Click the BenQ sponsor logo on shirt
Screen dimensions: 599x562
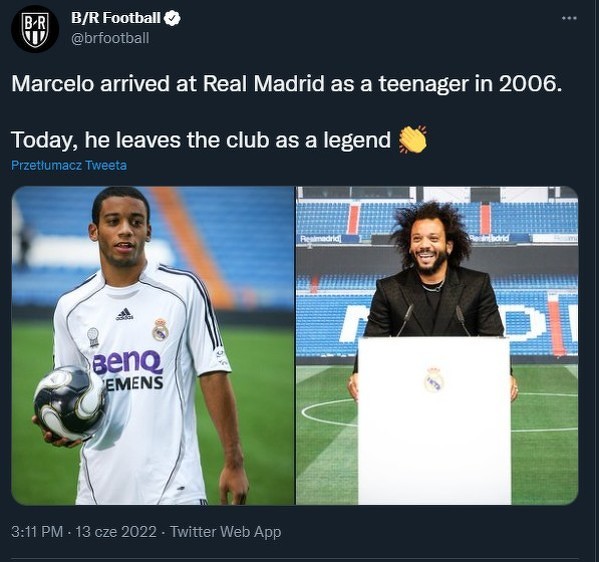128,363
